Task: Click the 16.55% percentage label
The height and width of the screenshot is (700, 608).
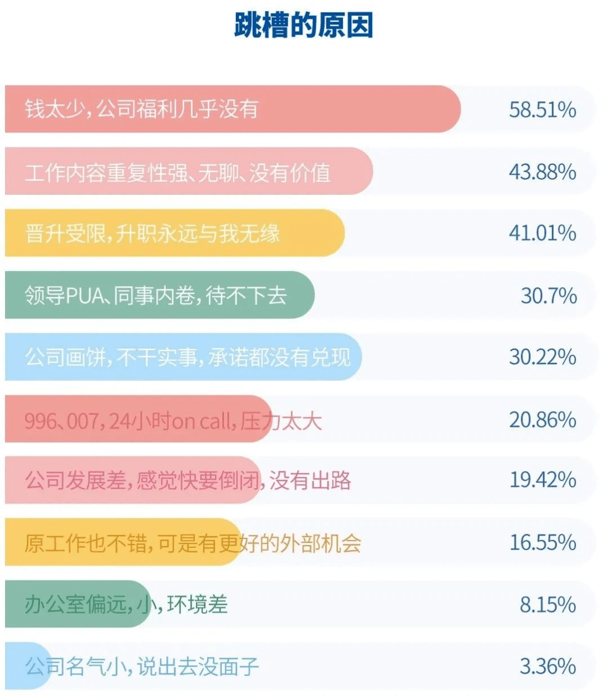Action: point(543,542)
